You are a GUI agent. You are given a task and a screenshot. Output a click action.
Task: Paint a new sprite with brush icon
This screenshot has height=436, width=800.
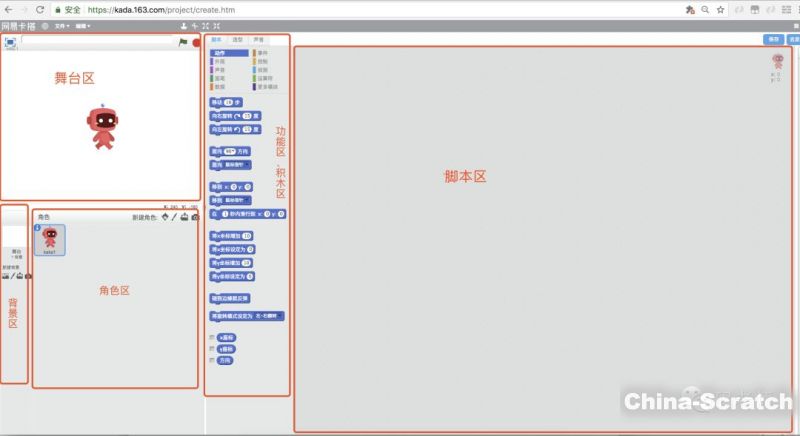[x=174, y=217]
